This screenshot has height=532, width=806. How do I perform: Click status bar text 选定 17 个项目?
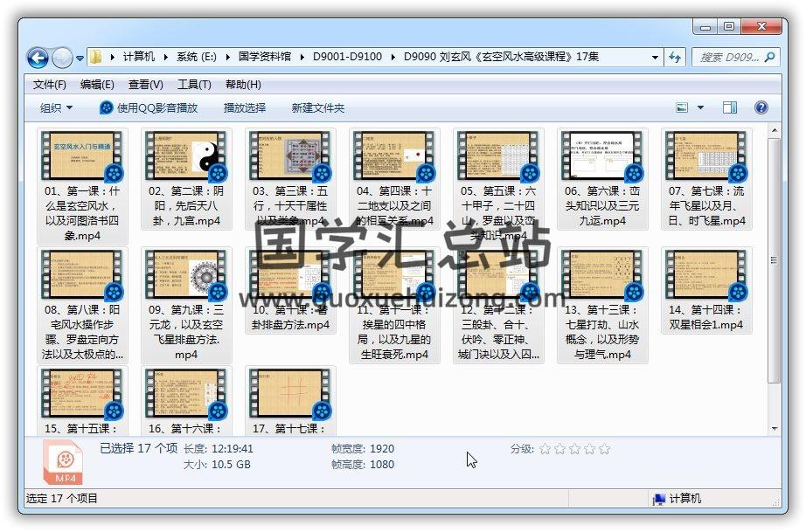pyautogui.click(x=62, y=499)
